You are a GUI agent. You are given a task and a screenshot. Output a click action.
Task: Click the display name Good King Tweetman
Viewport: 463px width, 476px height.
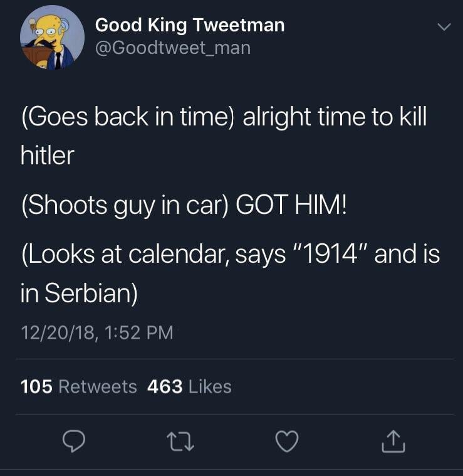point(190,25)
